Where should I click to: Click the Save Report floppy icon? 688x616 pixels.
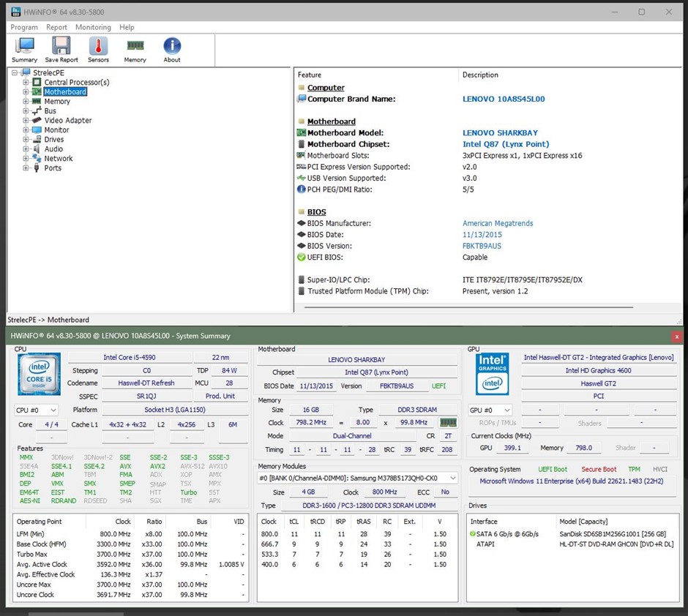click(61, 50)
